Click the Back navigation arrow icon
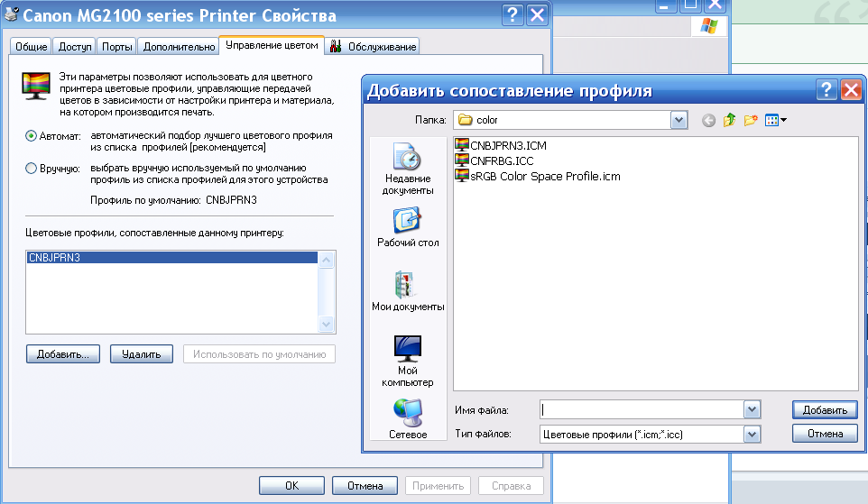This screenshot has height=504, width=868. point(708,120)
